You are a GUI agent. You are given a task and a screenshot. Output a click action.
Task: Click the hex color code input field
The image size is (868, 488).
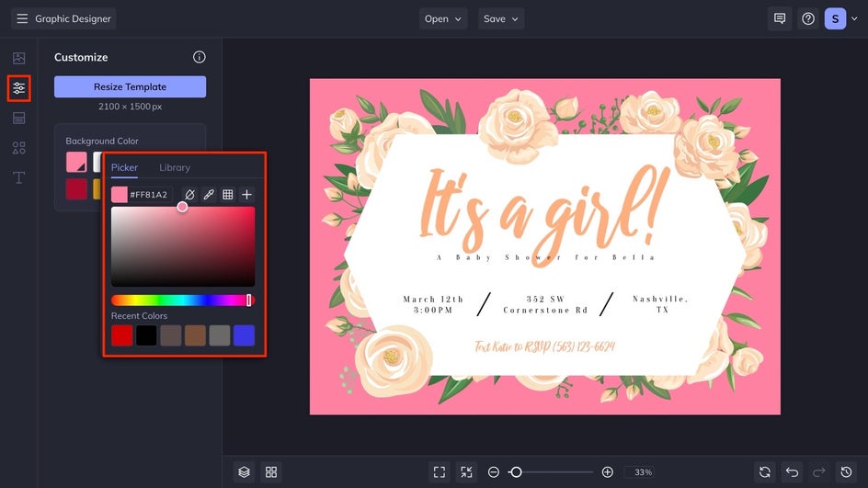coord(149,195)
